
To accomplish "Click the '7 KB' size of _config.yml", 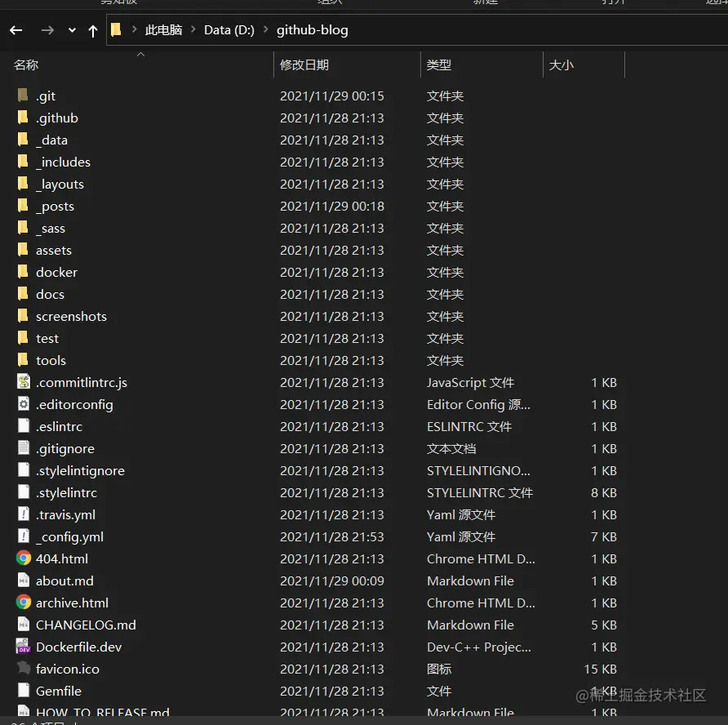I will click(604, 537).
